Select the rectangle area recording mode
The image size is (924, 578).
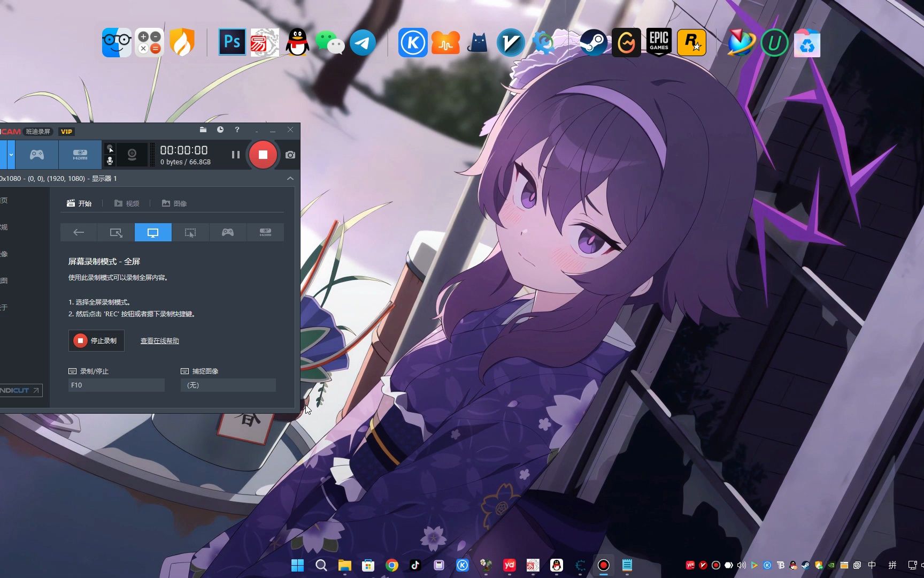[115, 232]
